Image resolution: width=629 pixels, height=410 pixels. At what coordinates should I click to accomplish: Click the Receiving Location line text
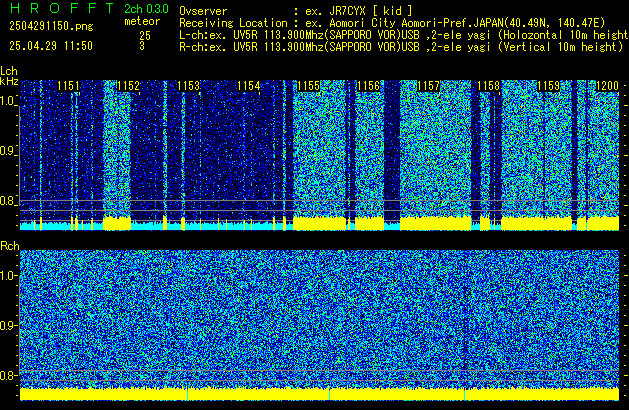(x=392, y=23)
